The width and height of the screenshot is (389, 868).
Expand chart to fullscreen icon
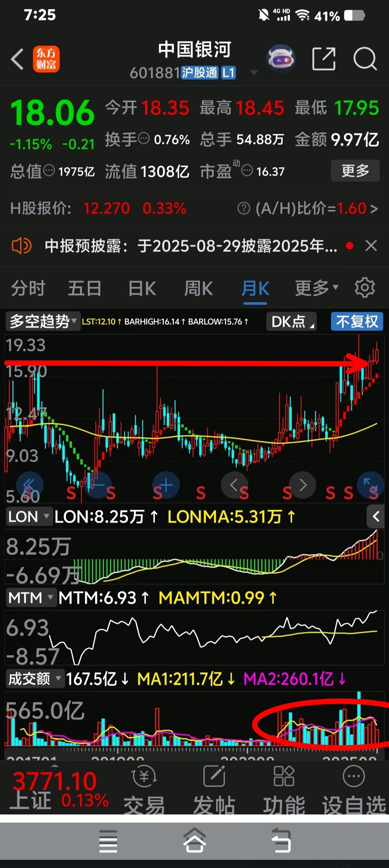click(371, 485)
